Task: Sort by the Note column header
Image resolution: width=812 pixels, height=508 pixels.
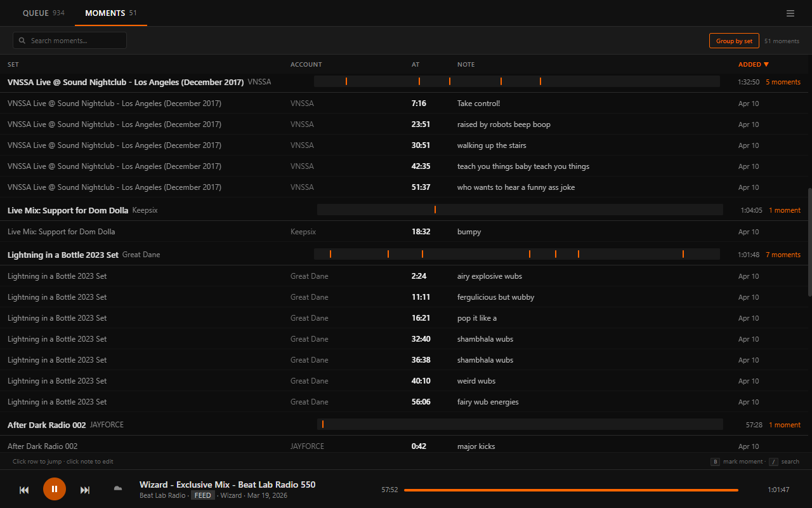Action: point(466,64)
